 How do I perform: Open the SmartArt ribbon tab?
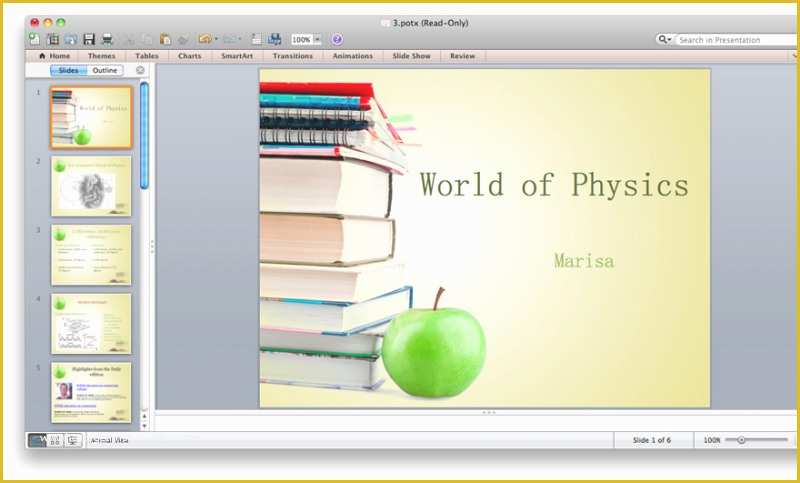tap(237, 56)
